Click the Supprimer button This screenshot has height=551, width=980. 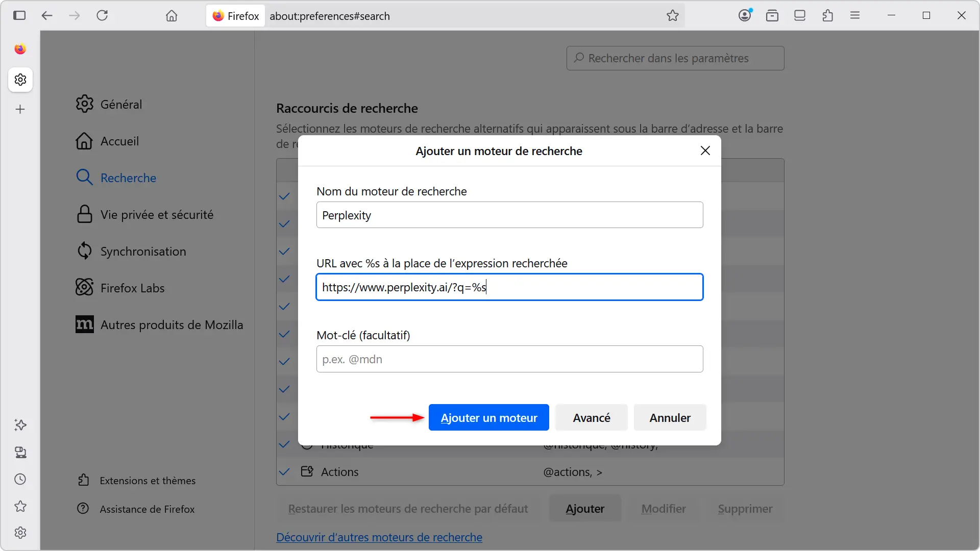(x=745, y=509)
